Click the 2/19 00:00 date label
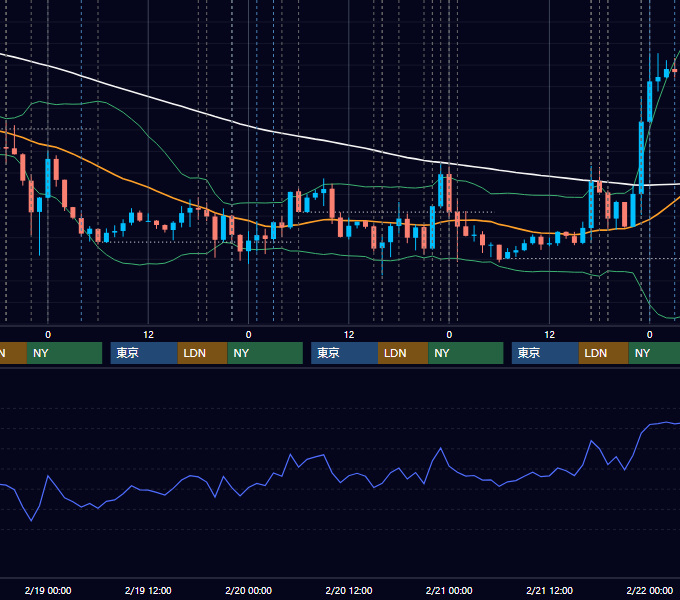Viewport: 680px width, 600px height. point(48,590)
